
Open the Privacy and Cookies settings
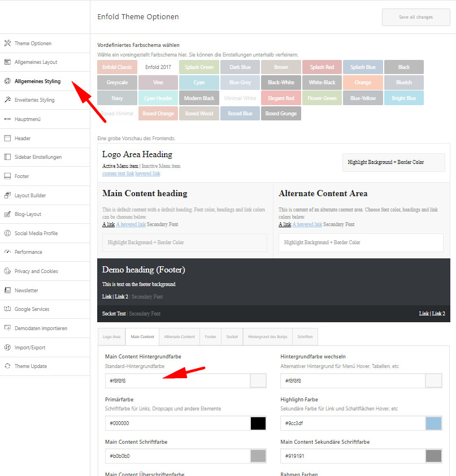(x=45, y=271)
